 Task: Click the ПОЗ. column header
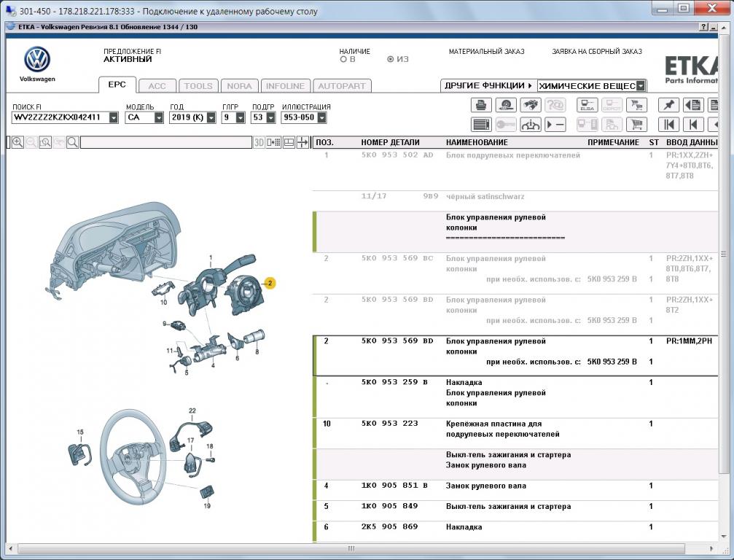pos(325,142)
